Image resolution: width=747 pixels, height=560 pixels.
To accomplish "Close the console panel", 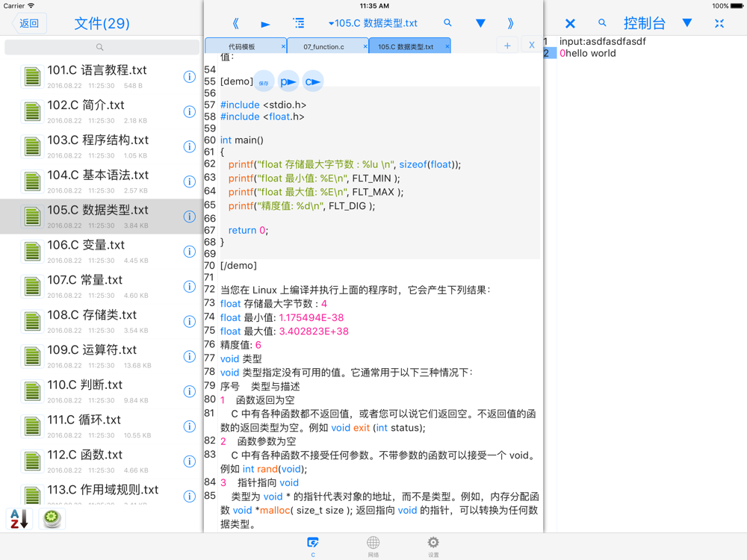I will click(x=570, y=23).
